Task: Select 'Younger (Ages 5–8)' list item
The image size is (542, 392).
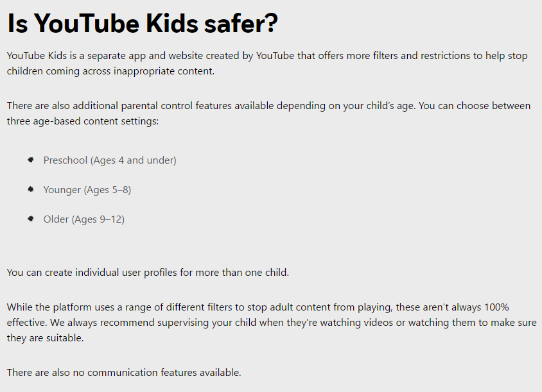Action: coord(87,190)
